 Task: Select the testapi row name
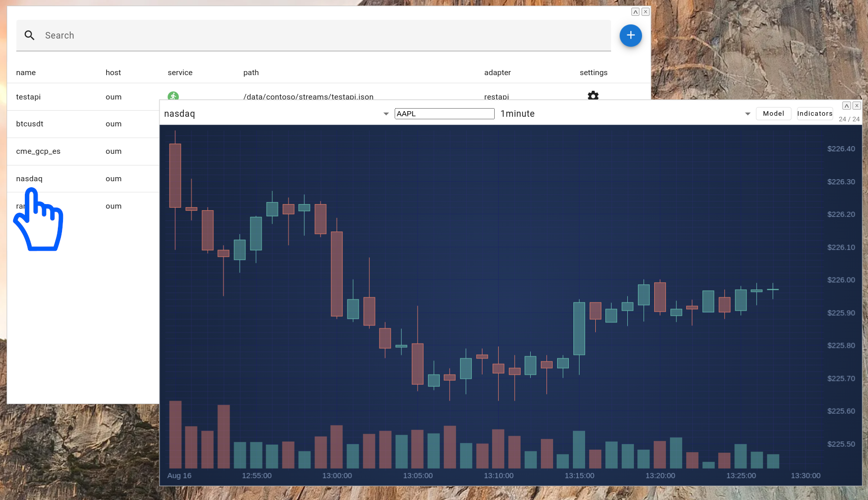(x=28, y=97)
